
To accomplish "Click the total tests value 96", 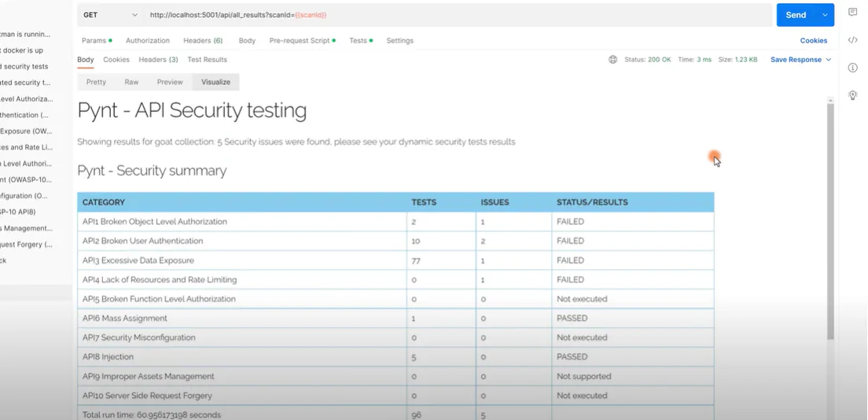I will 416,415.
